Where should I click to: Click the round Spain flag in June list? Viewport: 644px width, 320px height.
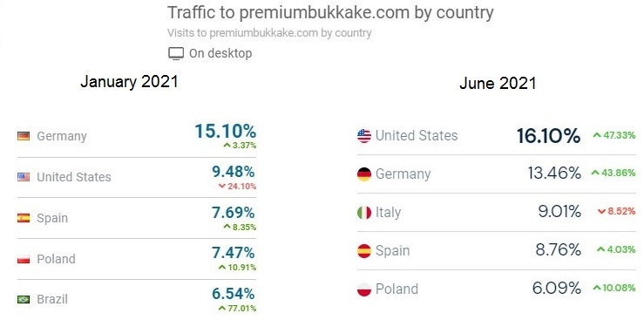[x=364, y=250]
